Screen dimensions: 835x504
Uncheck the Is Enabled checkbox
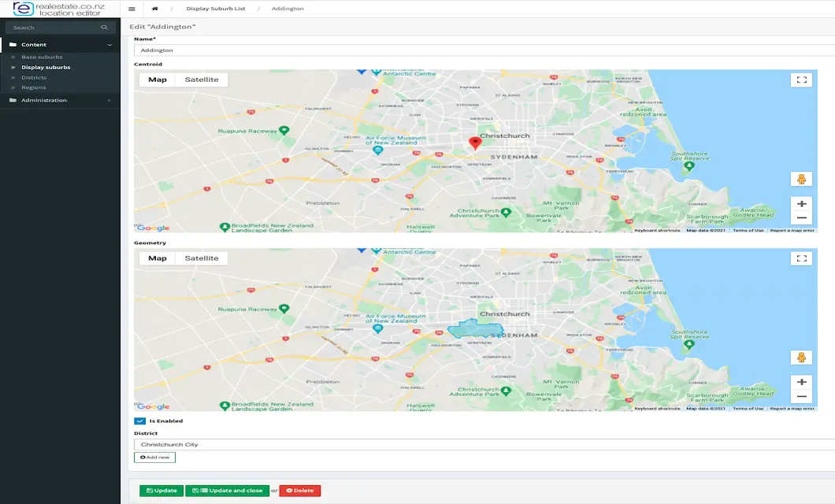[x=139, y=421]
